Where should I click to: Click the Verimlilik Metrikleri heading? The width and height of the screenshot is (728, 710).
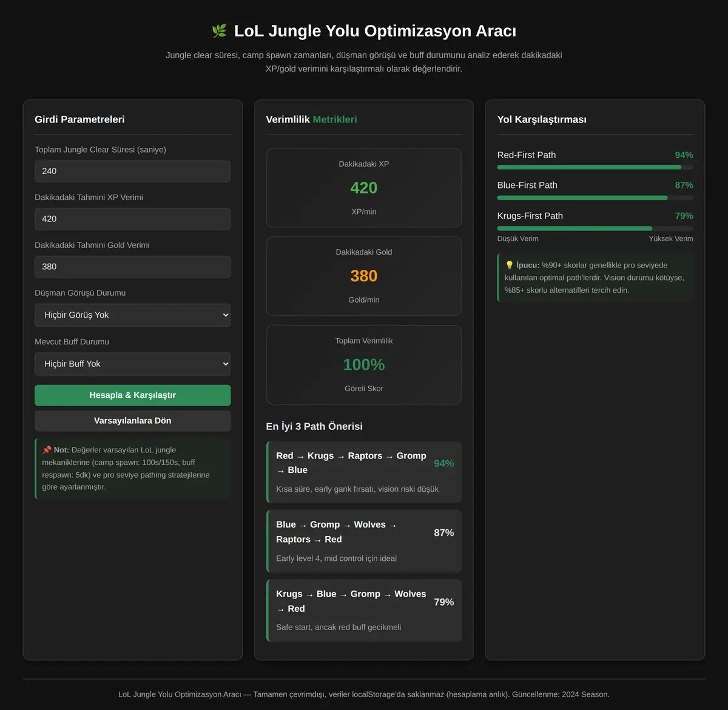coord(311,119)
